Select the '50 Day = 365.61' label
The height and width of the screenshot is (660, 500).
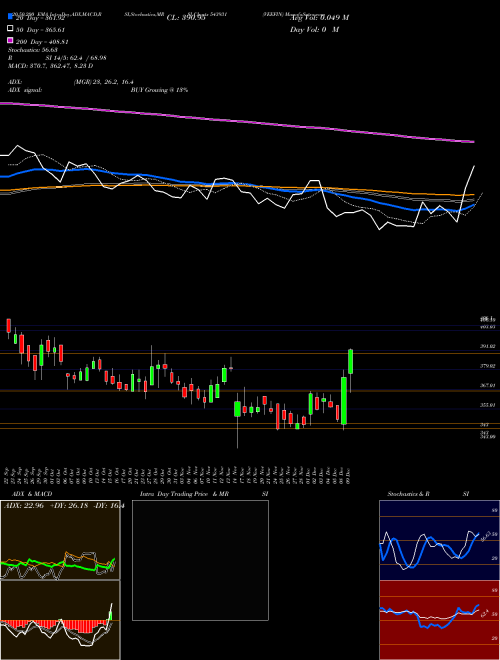(x=42, y=30)
